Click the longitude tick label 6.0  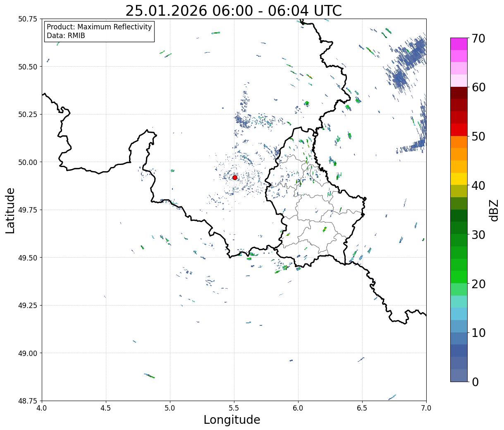click(298, 408)
